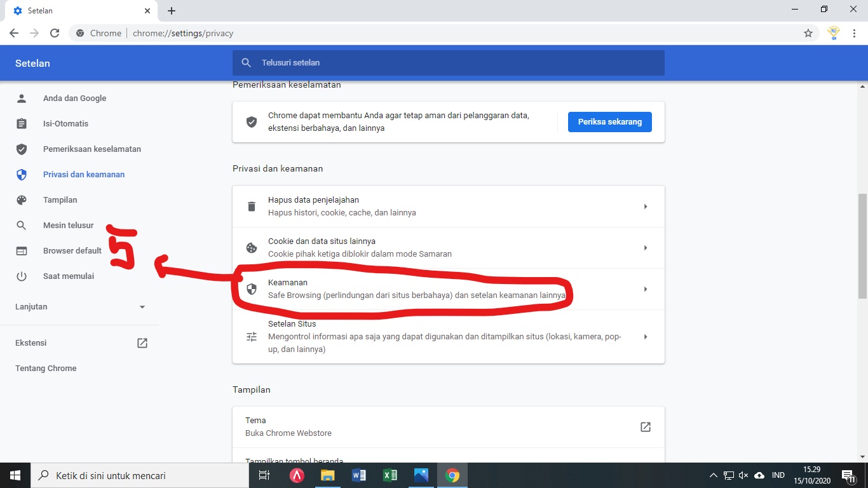Viewport: 868px width, 488px height.
Task: Click the extension icon beside the bookmark star
Action: (x=834, y=33)
